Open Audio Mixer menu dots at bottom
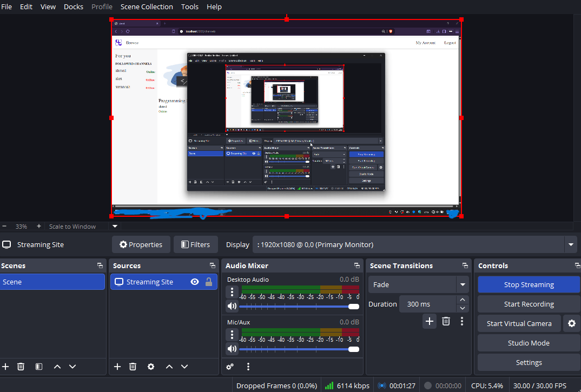This screenshot has width=581, height=392. (x=248, y=367)
